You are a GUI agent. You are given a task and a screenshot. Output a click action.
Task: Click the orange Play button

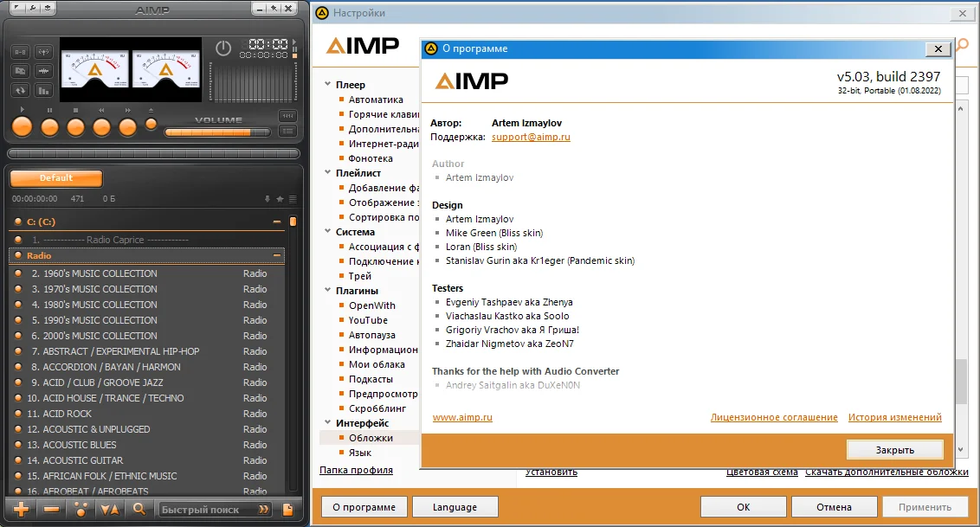coord(22,126)
